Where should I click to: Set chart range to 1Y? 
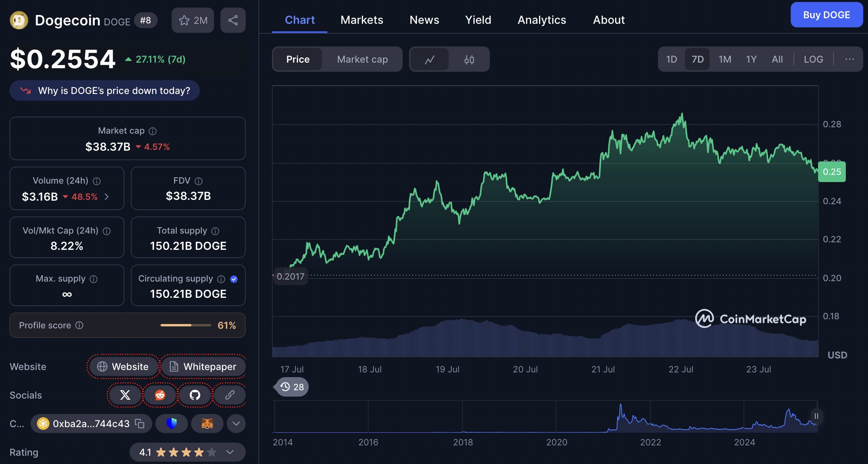(x=751, y=59)
